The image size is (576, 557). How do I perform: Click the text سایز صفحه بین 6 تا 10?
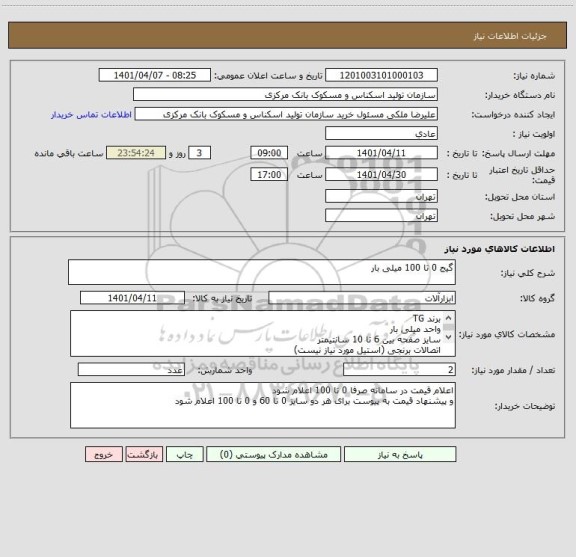coord(379,339)
